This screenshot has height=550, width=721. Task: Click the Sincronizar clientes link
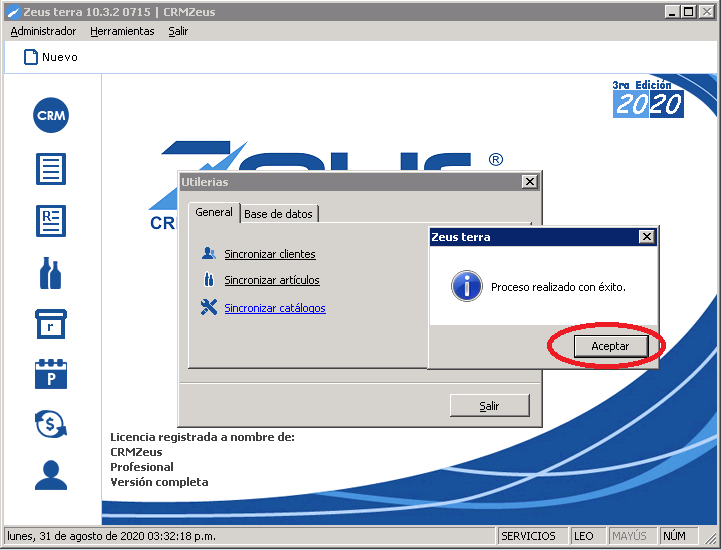pyautogui.click(x=270, y=254)
